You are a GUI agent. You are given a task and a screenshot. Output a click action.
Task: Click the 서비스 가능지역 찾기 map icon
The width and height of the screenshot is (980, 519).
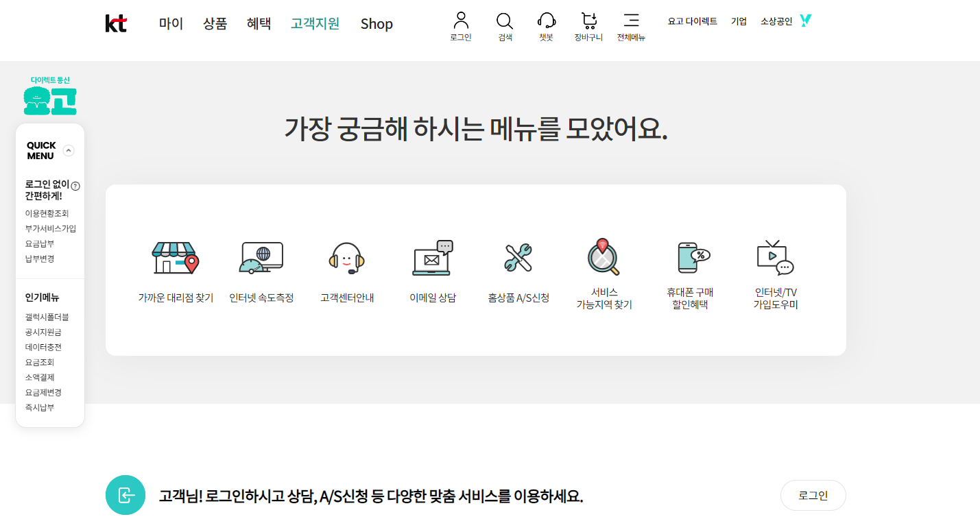tap(604, 257)
